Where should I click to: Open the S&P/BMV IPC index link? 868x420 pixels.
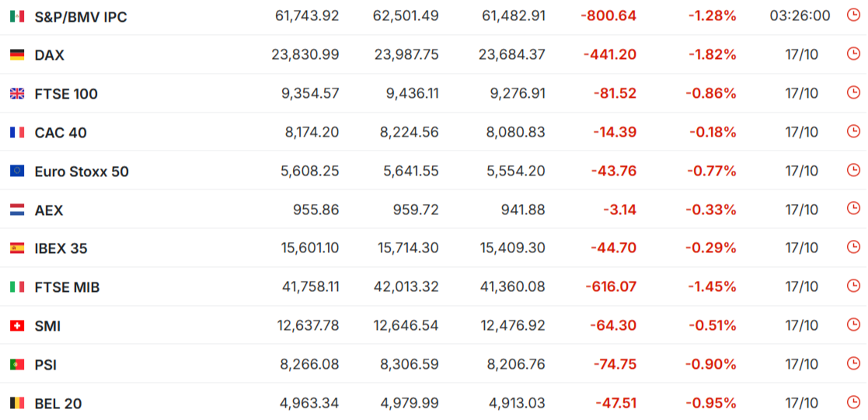coord(81,16)
